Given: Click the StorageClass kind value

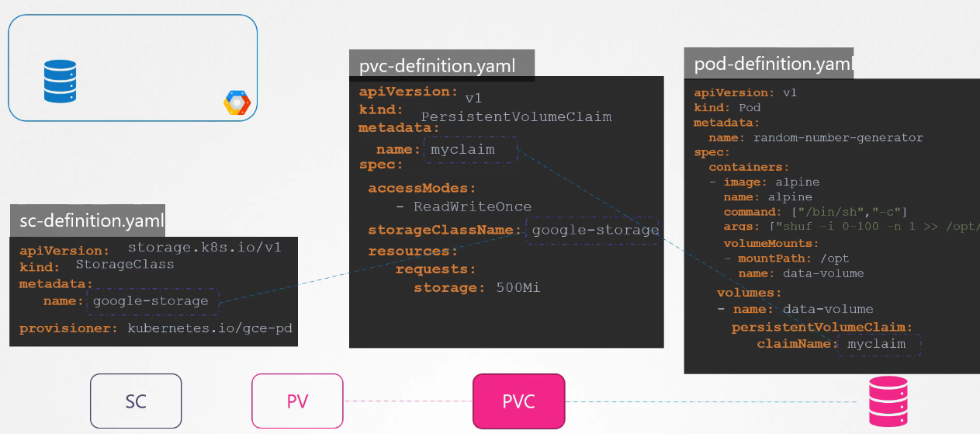Looking at the screenshot, I should [125, 264].
